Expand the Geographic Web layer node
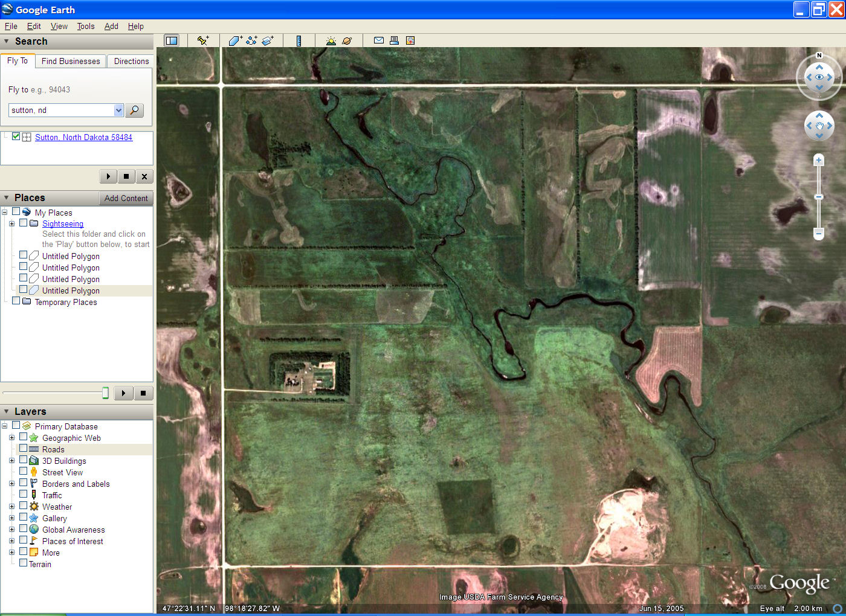Viewport: 846px width, 616px height. (11, 438)
